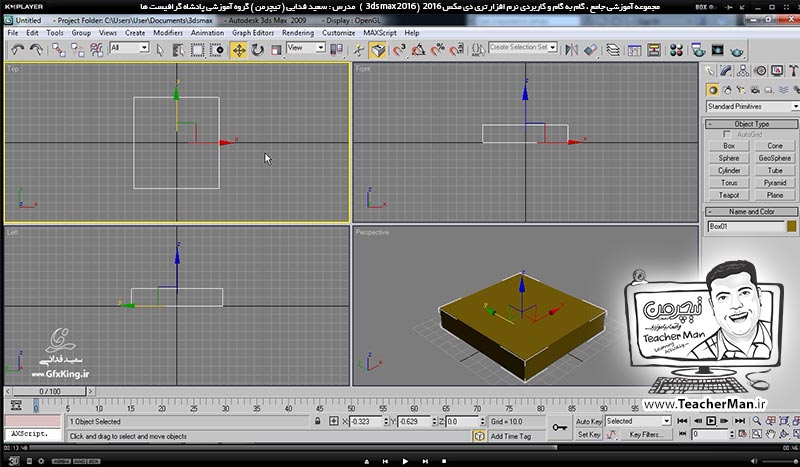Click the Teapot primitive button

[729, 195]
